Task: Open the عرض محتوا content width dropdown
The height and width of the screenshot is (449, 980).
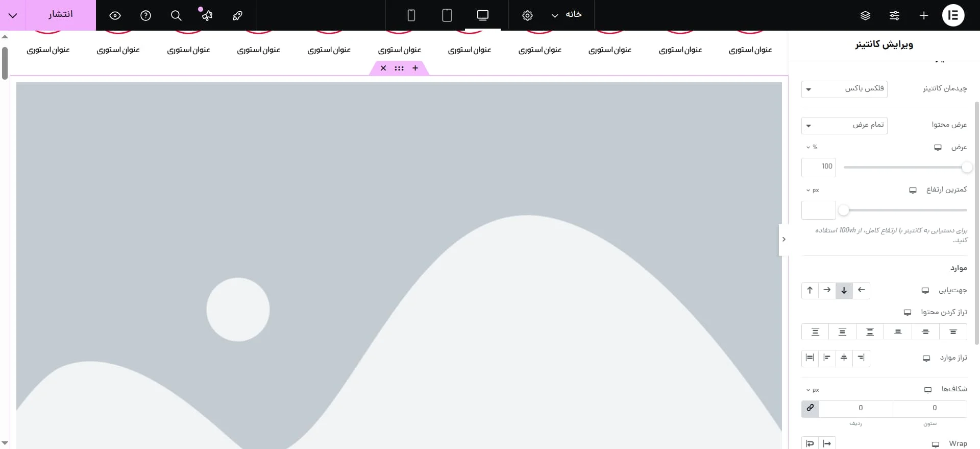Action: 844,125
